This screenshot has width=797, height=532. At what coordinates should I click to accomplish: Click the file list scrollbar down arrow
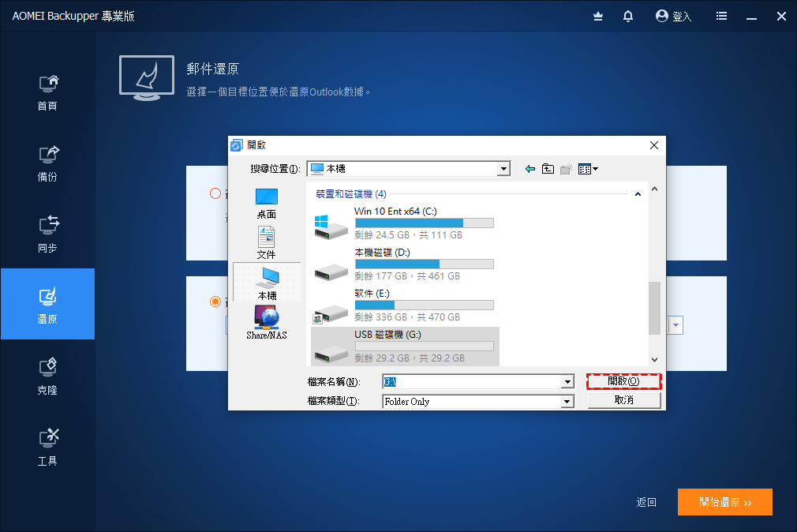click(x=655, y=360)
